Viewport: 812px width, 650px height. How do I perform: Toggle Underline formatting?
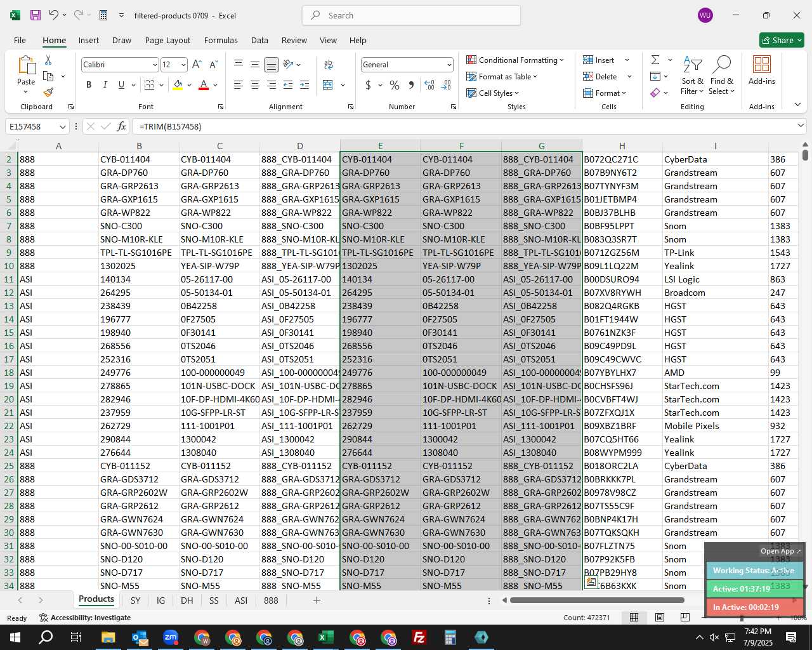(x=121, y=85)
